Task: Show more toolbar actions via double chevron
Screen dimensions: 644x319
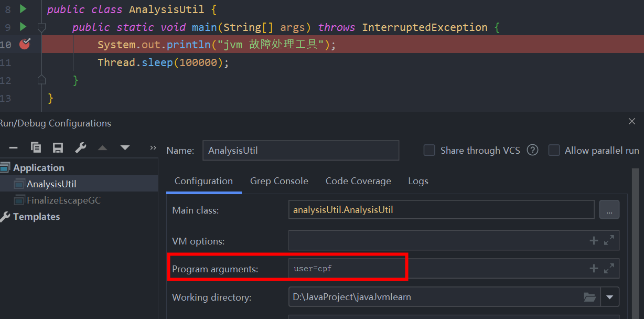Action: click(x=153, y=148)
